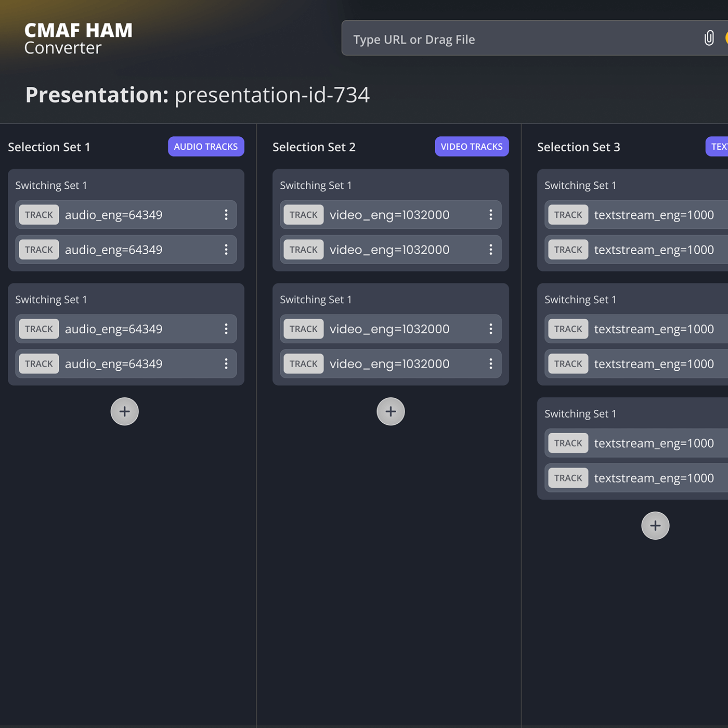728x728 pixels.
Task: Select the bottommost textstream_eng=1000 track
Action: coord(653,478)
